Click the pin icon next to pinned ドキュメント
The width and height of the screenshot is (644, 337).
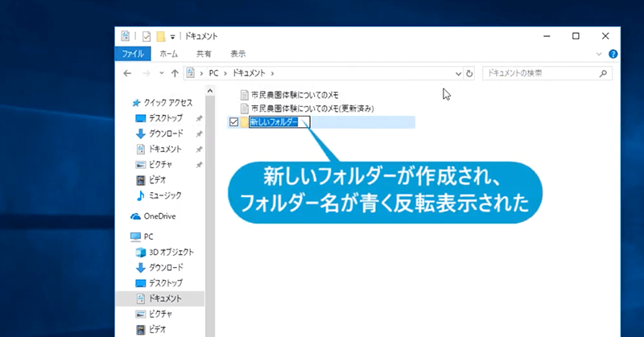click(x=199, y=150)
